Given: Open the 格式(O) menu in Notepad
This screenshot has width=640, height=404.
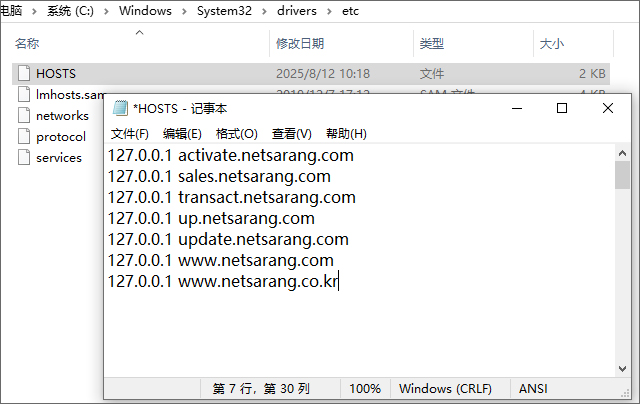Looking at the screenshot, I should [237, 134].
